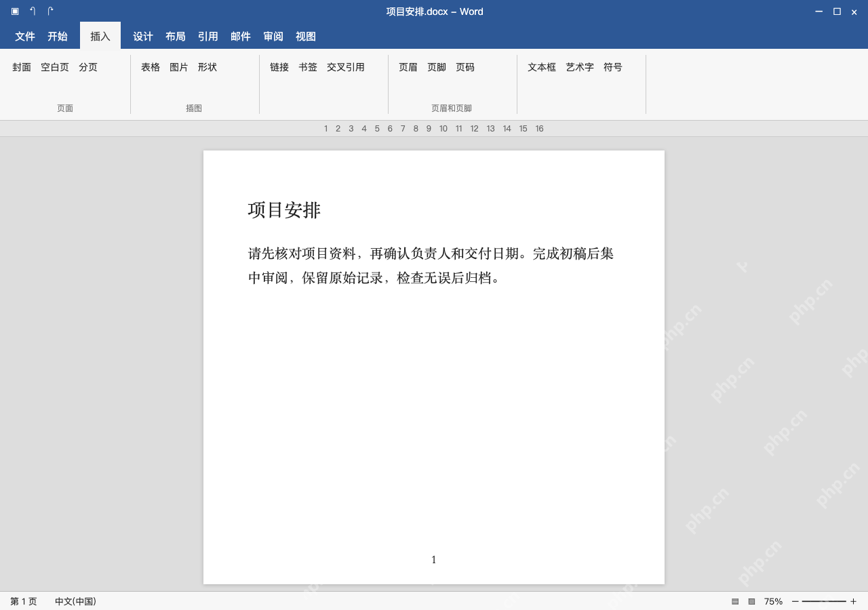Click the page number 1 in the footer
The image size is (868, 610).
434,560
